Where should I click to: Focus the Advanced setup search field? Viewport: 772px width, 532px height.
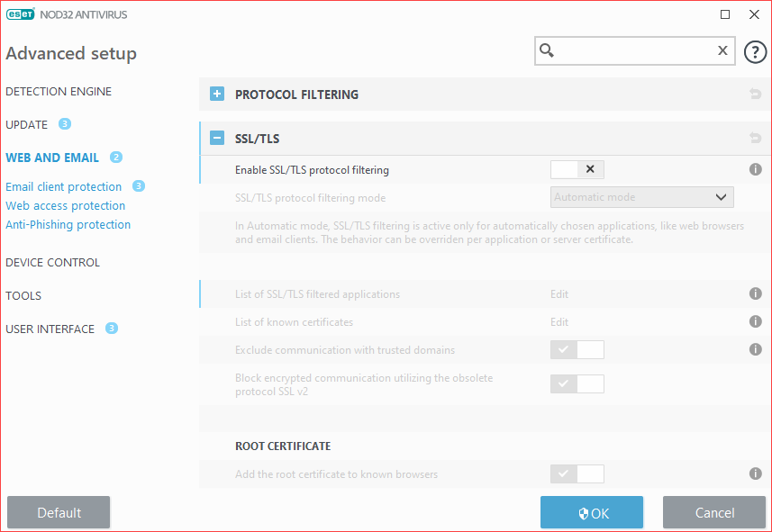pyautogui.click(x=635, y=51)
